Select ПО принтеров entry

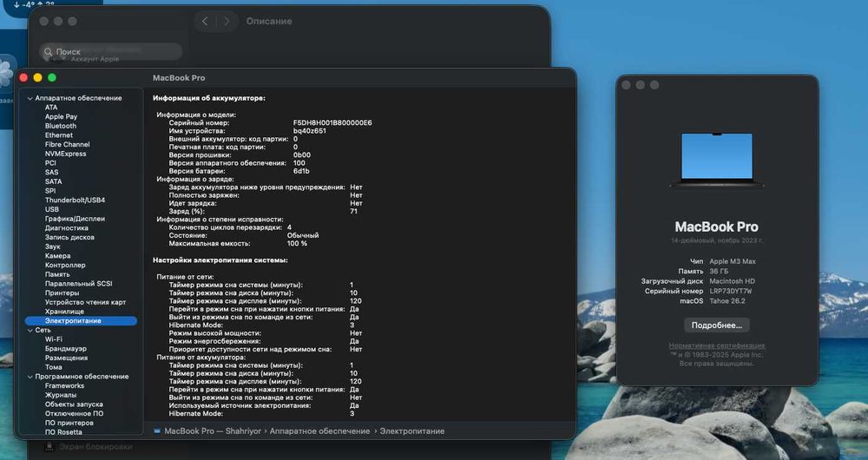69,423
